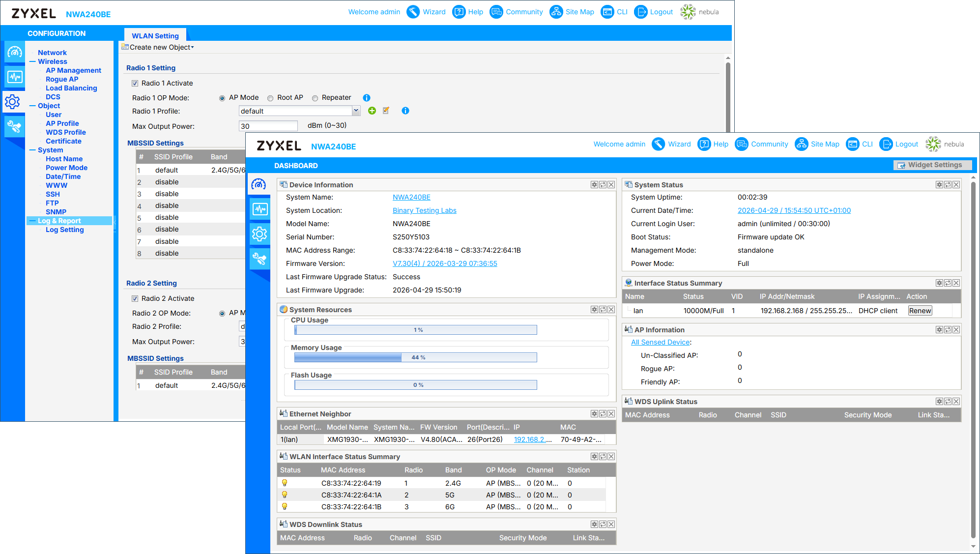
Task: Open the configuration gear icon in the Dashboard sidebar
Action: 259,234
